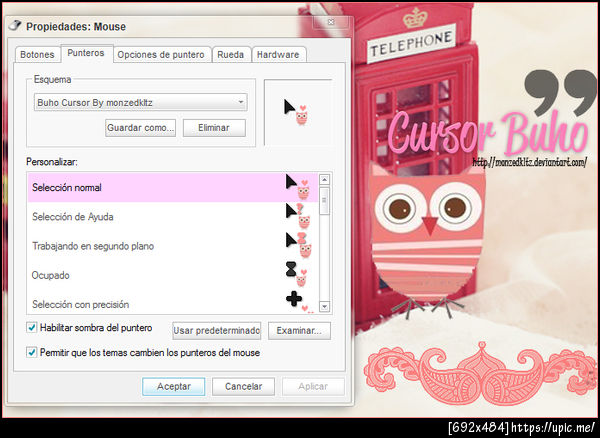The width and height of the screenshot is (600, 438).
Task: Click the Selección normal owl cursor icon
Action: tap(297, 187)
